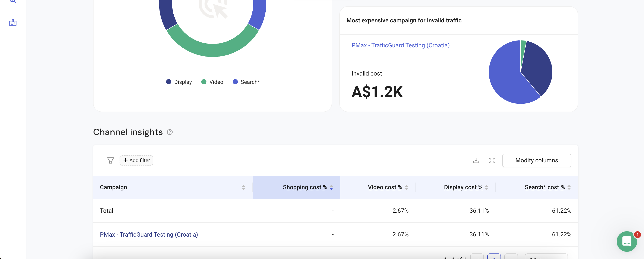Image resolution: width=644 pixels, height=259 pixels.
Task: Click Channel insights help question icon
Action: click(x=170, y=132)
